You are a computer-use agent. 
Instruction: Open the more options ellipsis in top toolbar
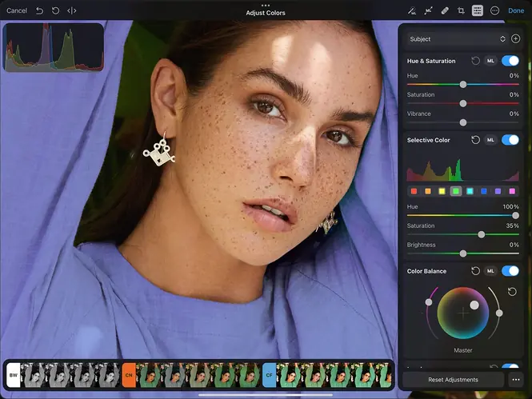[494, 11]
